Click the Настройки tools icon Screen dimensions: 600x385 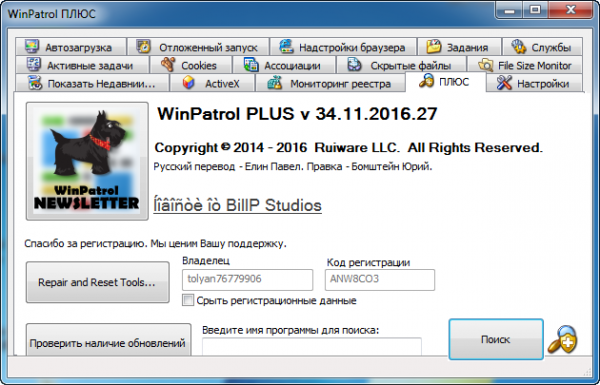(504, 83)
